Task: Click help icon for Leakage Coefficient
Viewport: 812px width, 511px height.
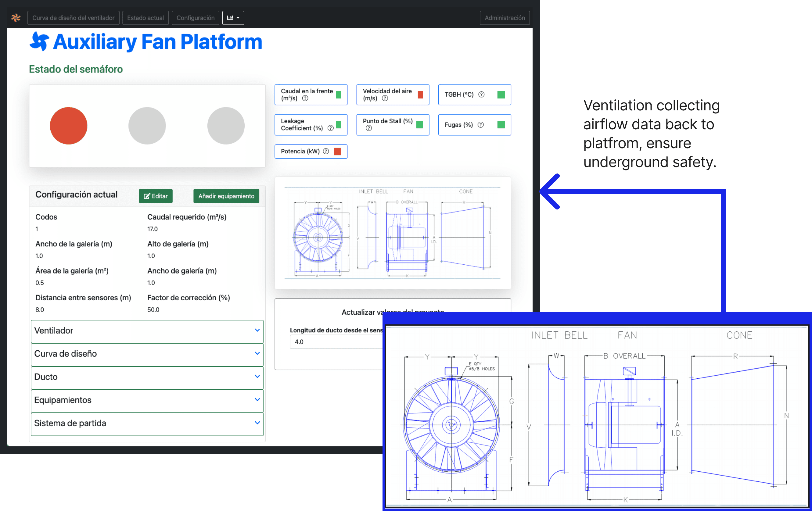Action: coord(330,128)
